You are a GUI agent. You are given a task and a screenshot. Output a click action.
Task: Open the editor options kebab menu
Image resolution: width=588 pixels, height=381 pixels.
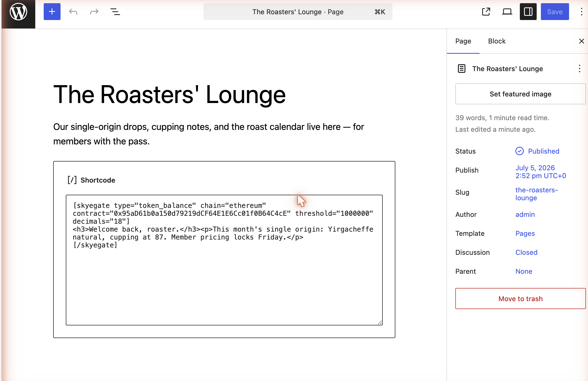[581, 12]
